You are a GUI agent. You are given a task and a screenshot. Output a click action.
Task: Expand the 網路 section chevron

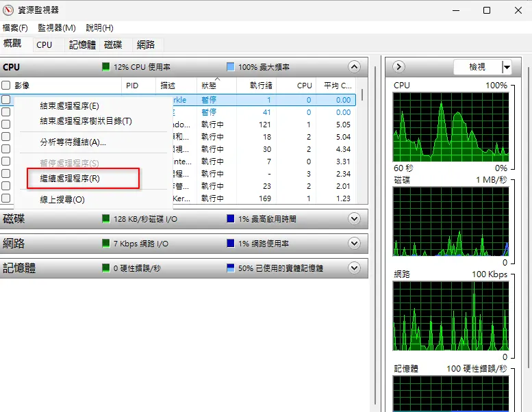click(354, 244)
